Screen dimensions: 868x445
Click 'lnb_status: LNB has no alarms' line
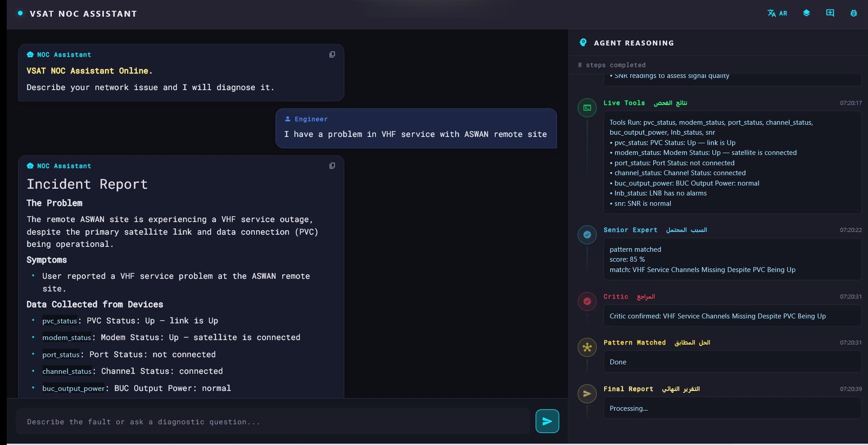(x=658, y=193)
